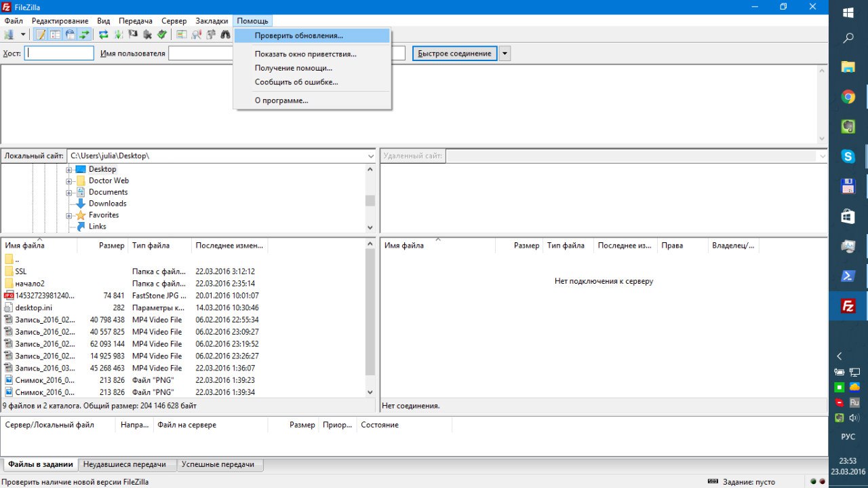Switch to the 'Неудавшиеся передачи' tab
This screenshot has height=488, width=868.
(x=127, y=464)
